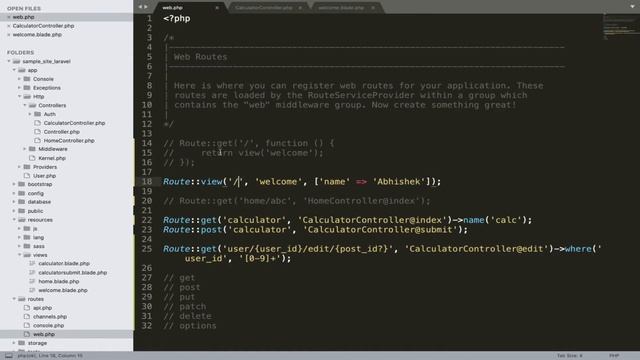640x360 pixels.
Task: Expand the public folder
Action: 14,211
